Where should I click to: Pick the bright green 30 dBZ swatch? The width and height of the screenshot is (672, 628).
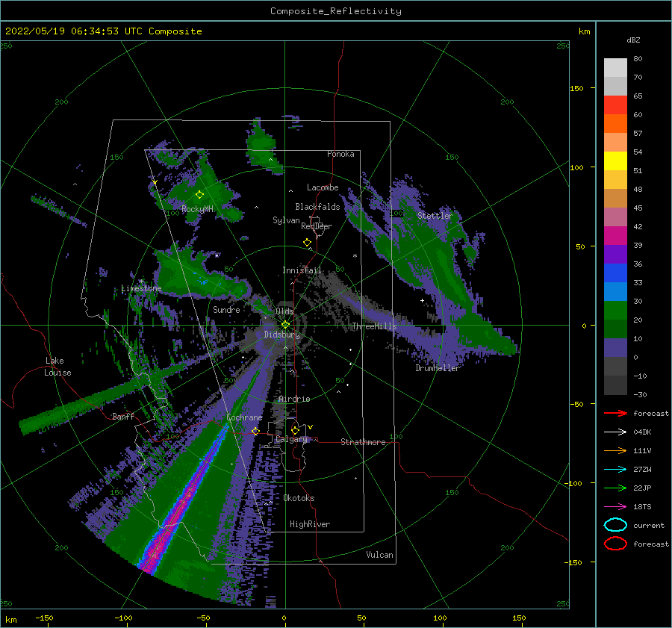coord(615,310)
